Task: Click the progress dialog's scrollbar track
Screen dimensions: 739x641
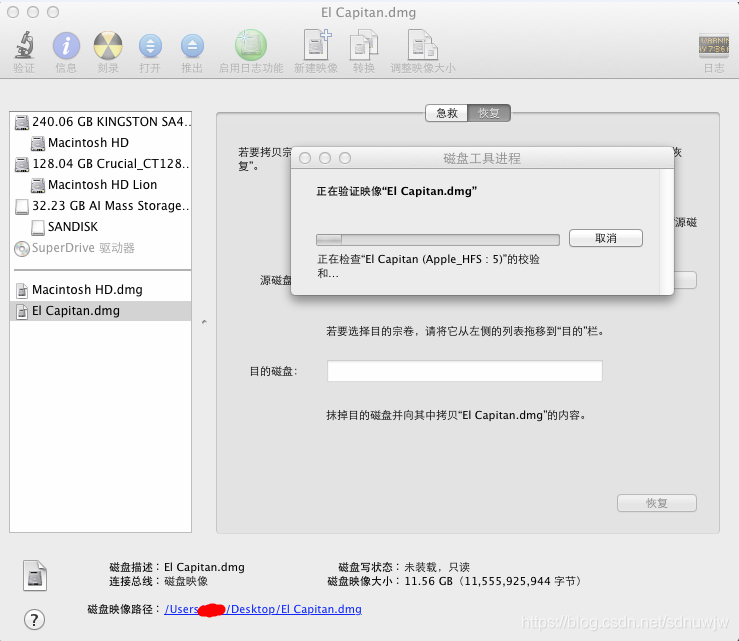Action: click(666, 231)
